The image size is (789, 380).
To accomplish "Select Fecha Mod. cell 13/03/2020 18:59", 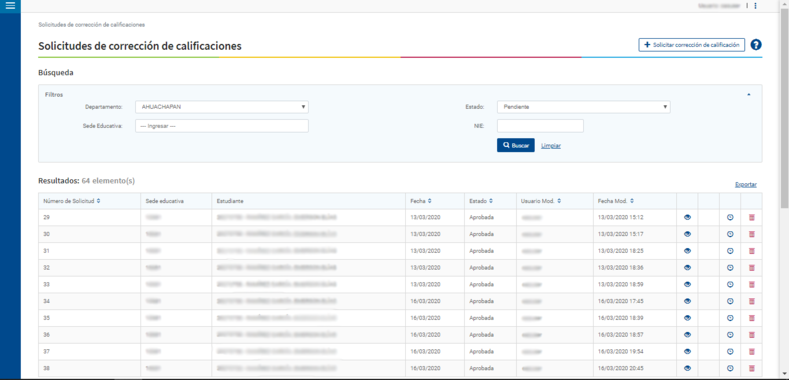I will pos(621,284).
